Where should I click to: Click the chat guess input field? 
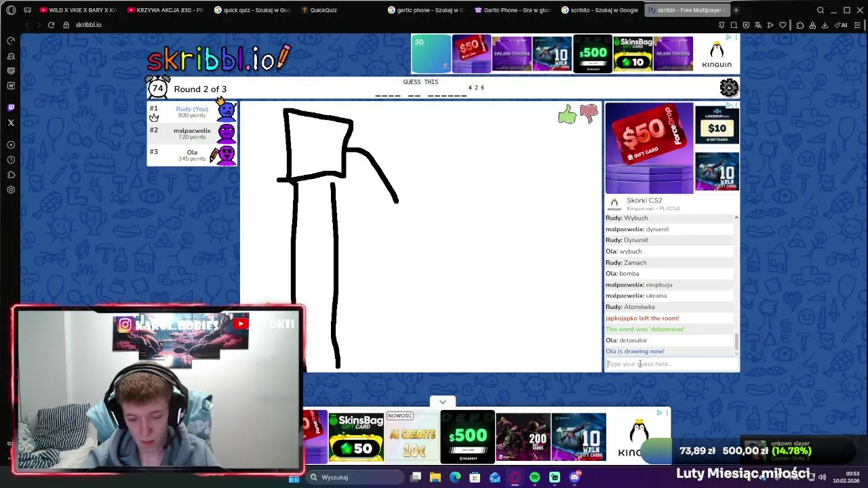pos(671,364)
